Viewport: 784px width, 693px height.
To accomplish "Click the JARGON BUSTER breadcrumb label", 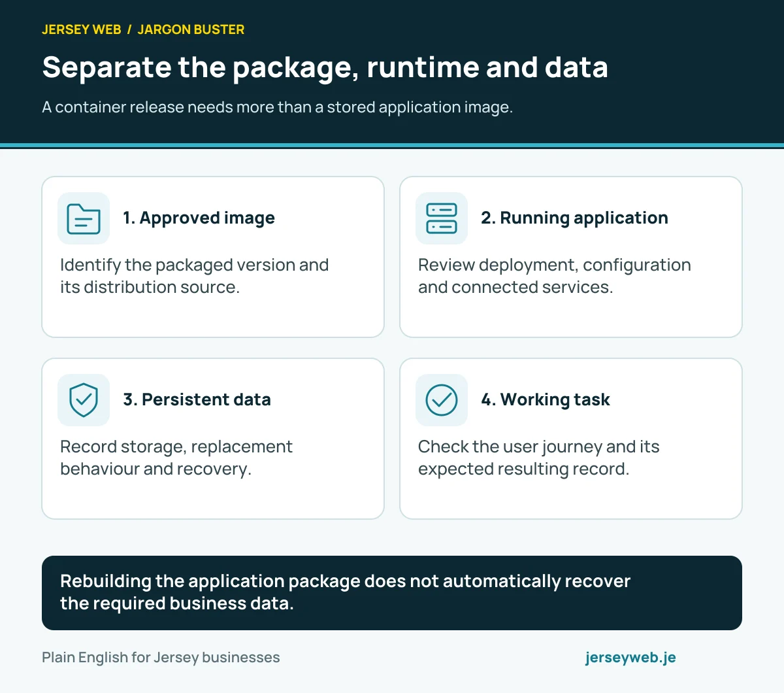I will click(191, 29).
